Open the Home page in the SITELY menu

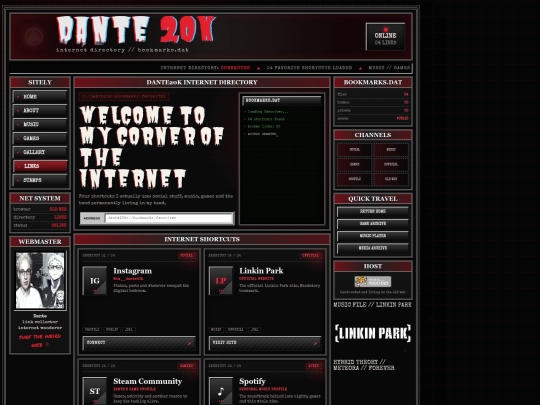tap(40, 97)
